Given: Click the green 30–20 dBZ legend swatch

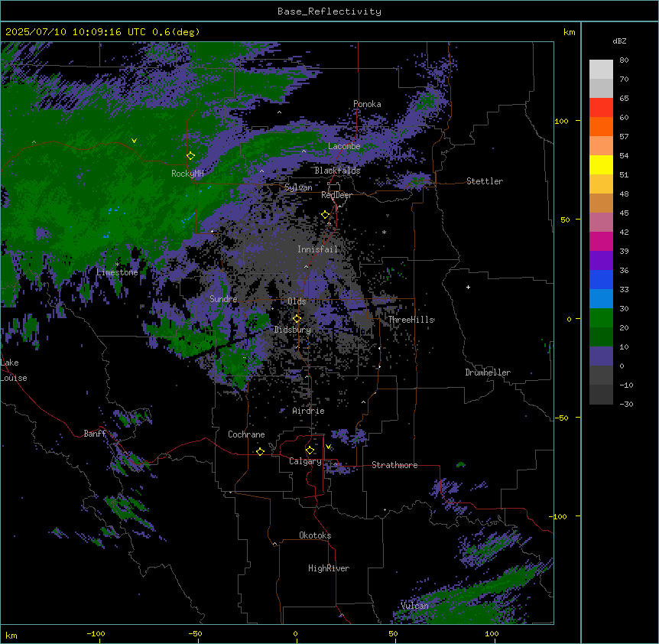Looking at the screenshot, I should [601, 318].
